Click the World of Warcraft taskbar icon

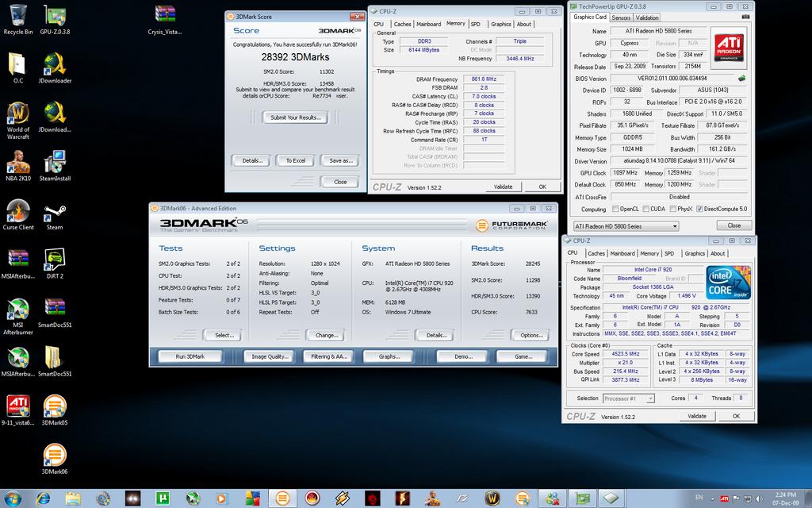pyautogui.click(x=492, y=498)
